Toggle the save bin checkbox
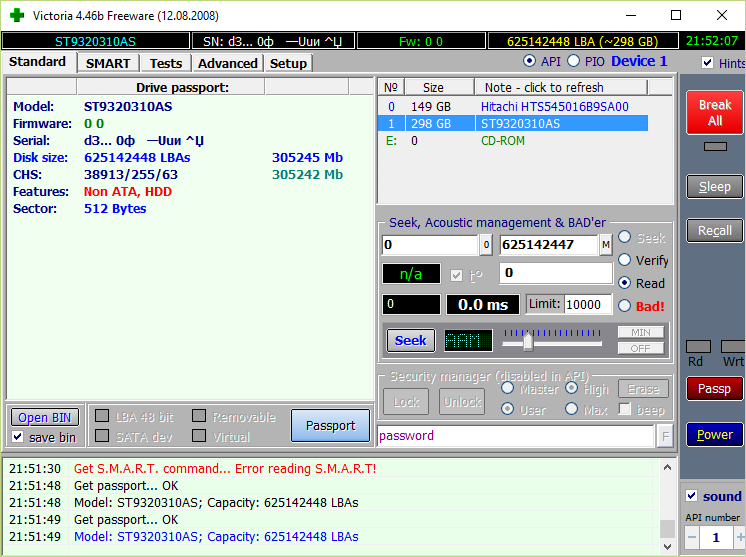The image size is (746, 557). coord(18,437)
